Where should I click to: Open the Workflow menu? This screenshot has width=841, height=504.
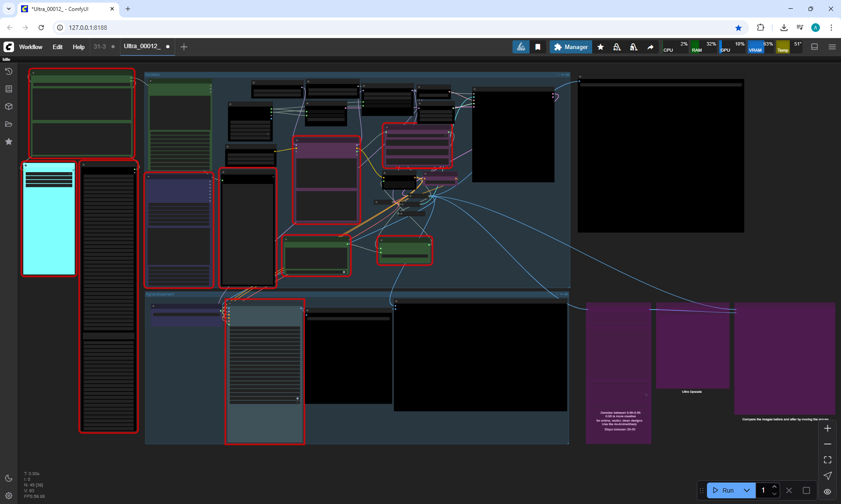click(31, 47)
